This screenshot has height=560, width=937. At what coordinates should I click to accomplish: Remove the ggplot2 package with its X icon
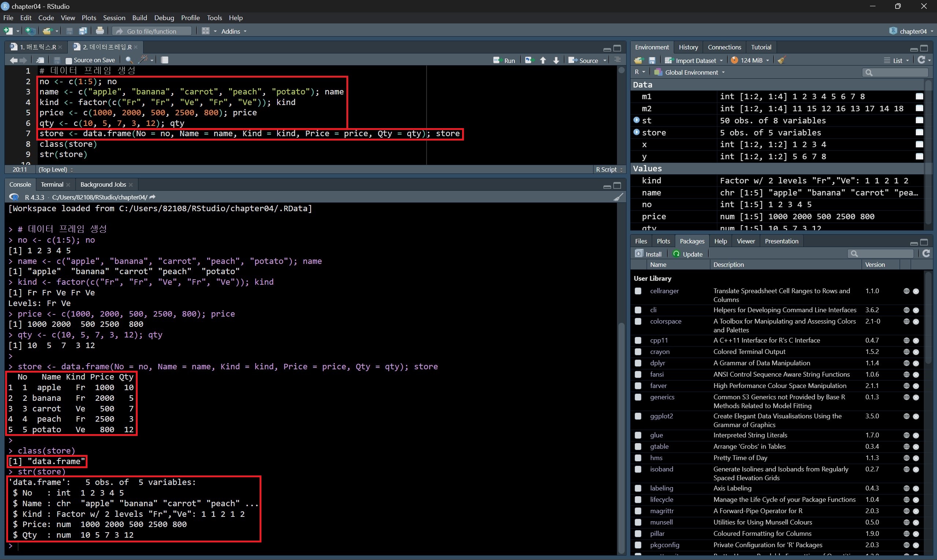916,416
